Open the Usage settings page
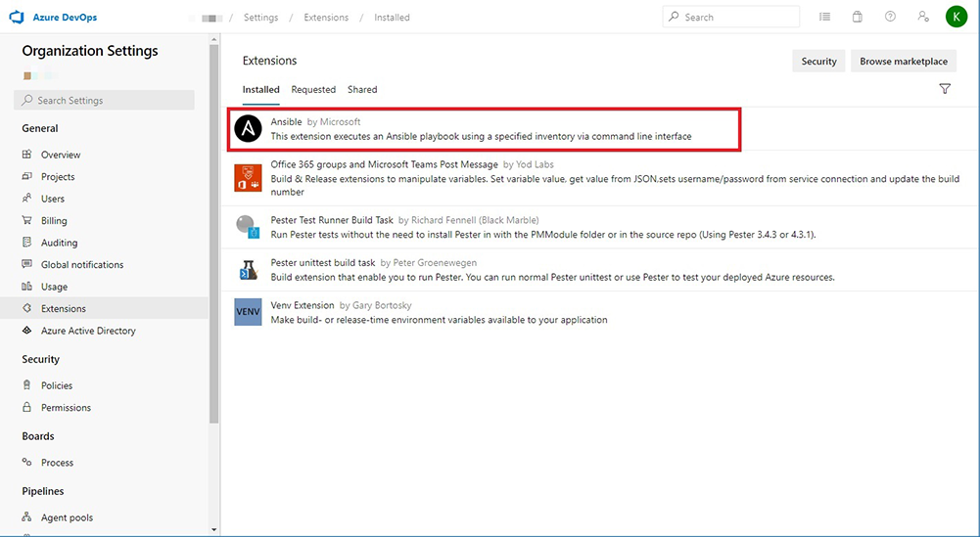Screen dimensions: 980x537 point(55,287)
